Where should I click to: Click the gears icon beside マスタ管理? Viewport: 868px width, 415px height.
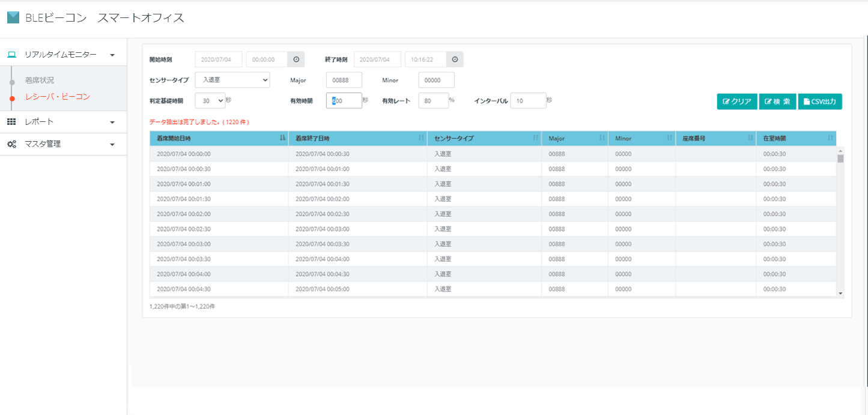tap(11, 144)
